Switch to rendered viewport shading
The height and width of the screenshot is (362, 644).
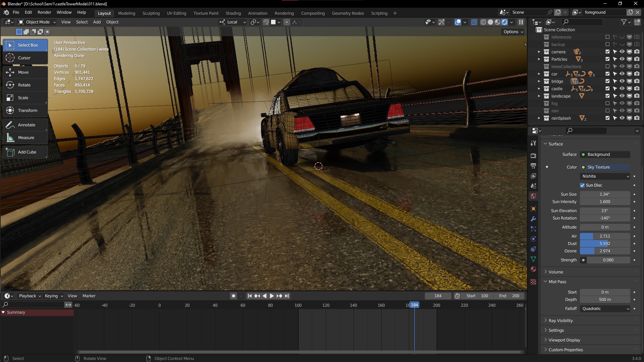(x=504, y=22)
